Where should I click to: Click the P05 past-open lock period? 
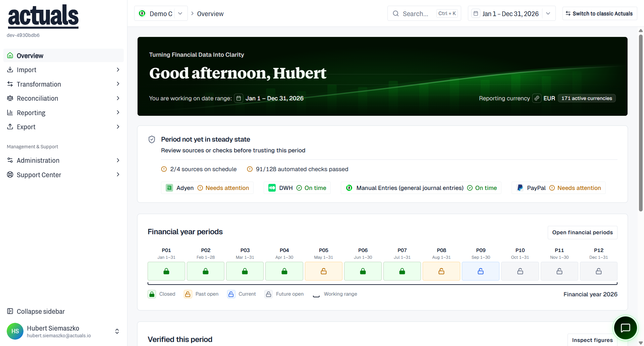coord(324,271)
